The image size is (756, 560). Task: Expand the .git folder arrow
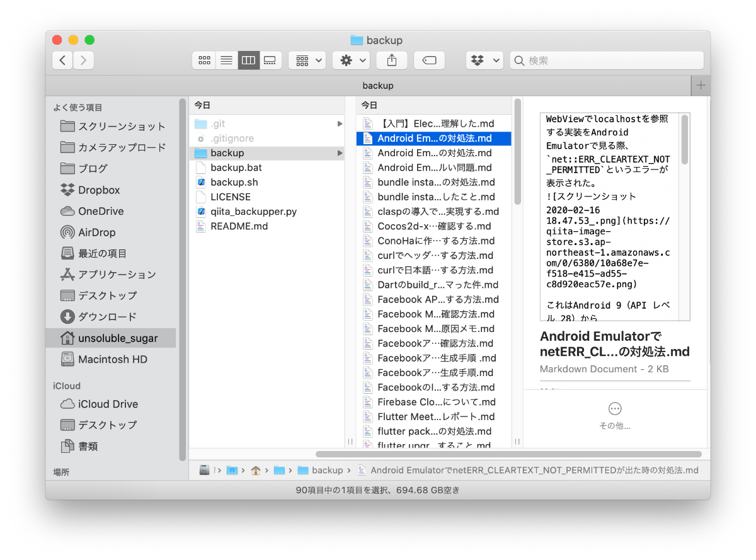point(340,123)
